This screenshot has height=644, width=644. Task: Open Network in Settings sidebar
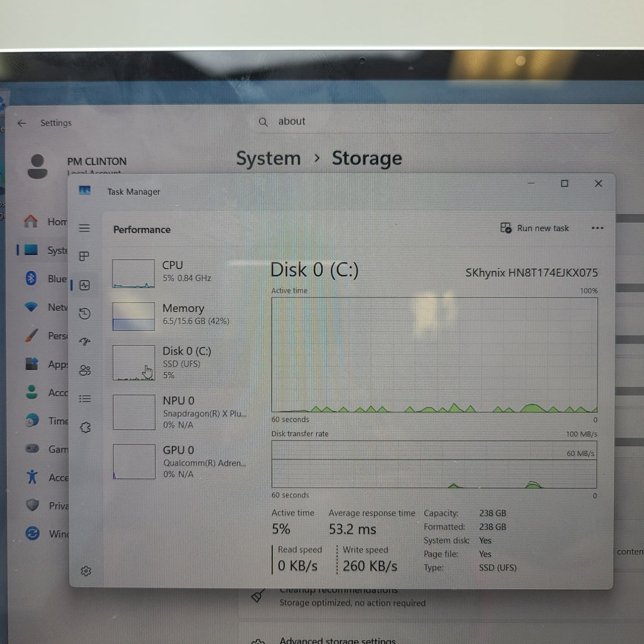[46, 307]
